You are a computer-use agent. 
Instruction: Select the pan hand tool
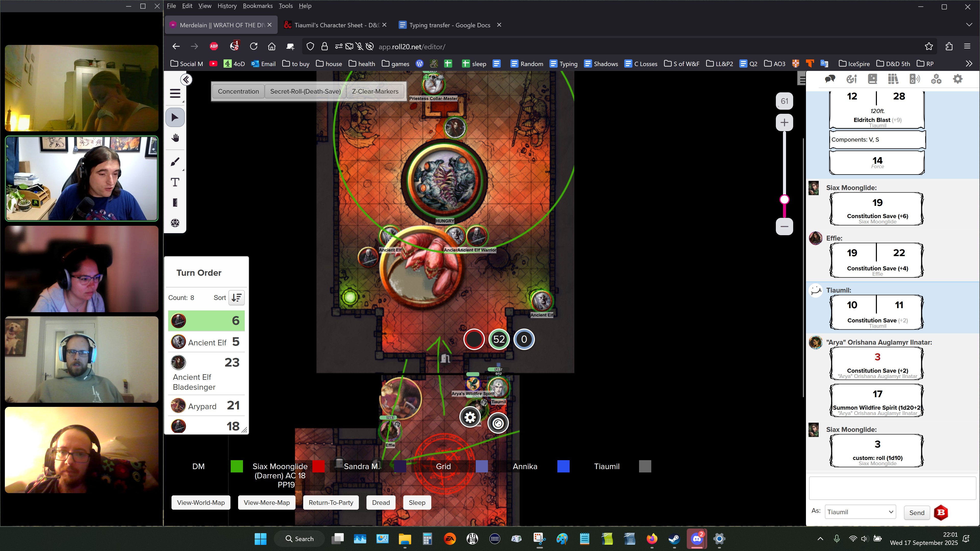(x=175, y=138)
